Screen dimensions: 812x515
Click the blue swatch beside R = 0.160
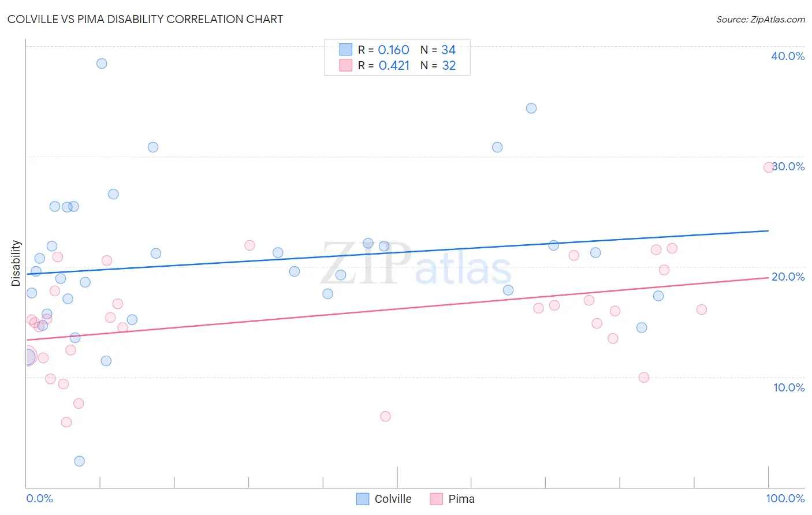pyautogui.click(x=346, y=50)
